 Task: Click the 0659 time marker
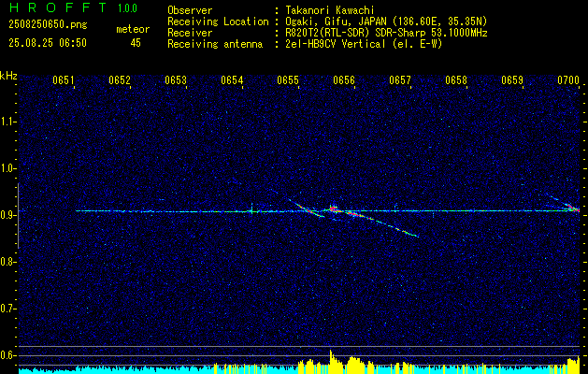pyautogui.click(x=512, y=79)
